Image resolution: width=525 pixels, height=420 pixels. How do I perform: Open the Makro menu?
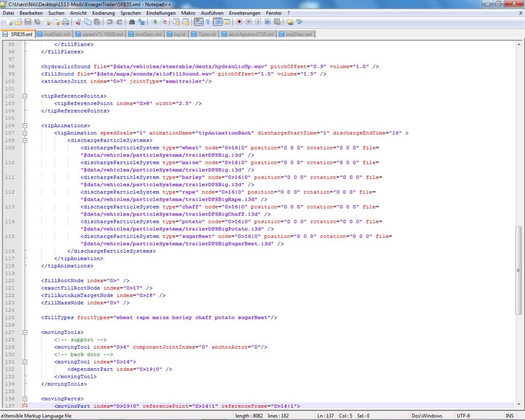188,13
